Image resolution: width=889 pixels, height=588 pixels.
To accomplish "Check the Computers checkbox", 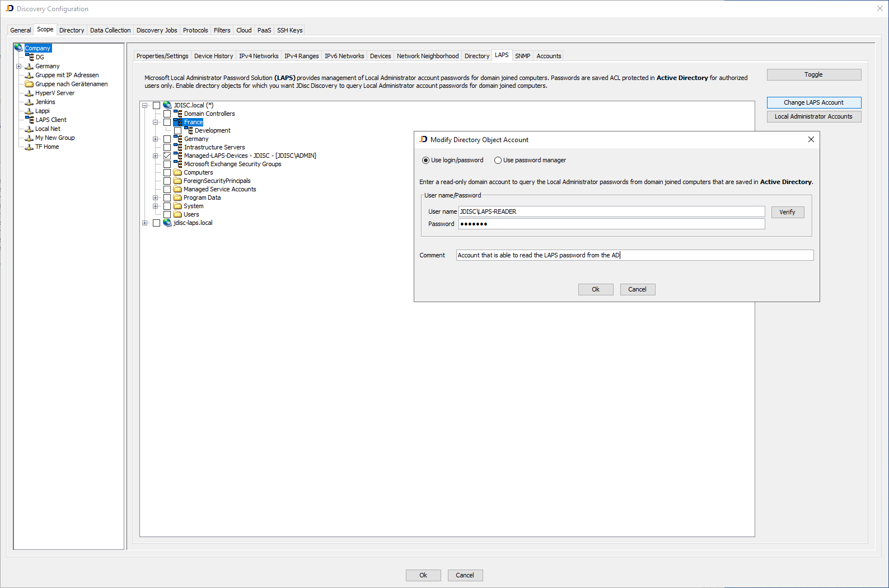I will coord(167,172).
